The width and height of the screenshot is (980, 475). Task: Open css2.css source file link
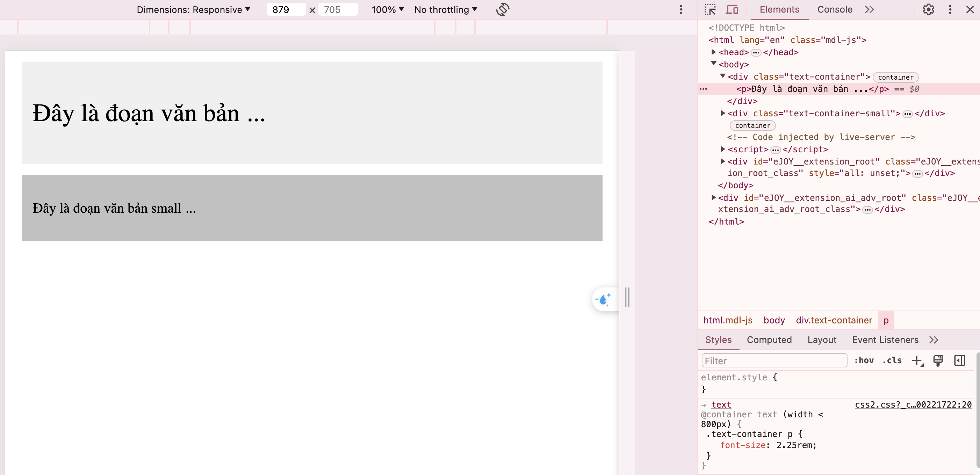click(913, 405)
